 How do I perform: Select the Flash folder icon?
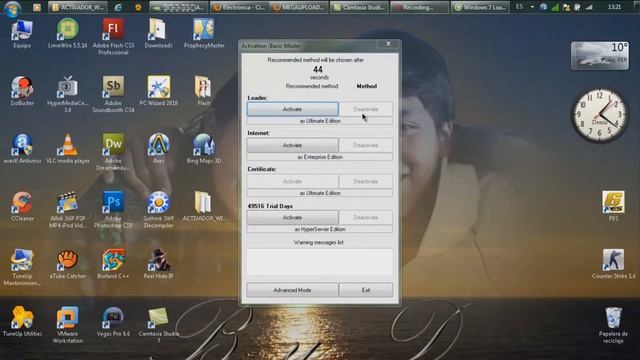coord(204,91)
